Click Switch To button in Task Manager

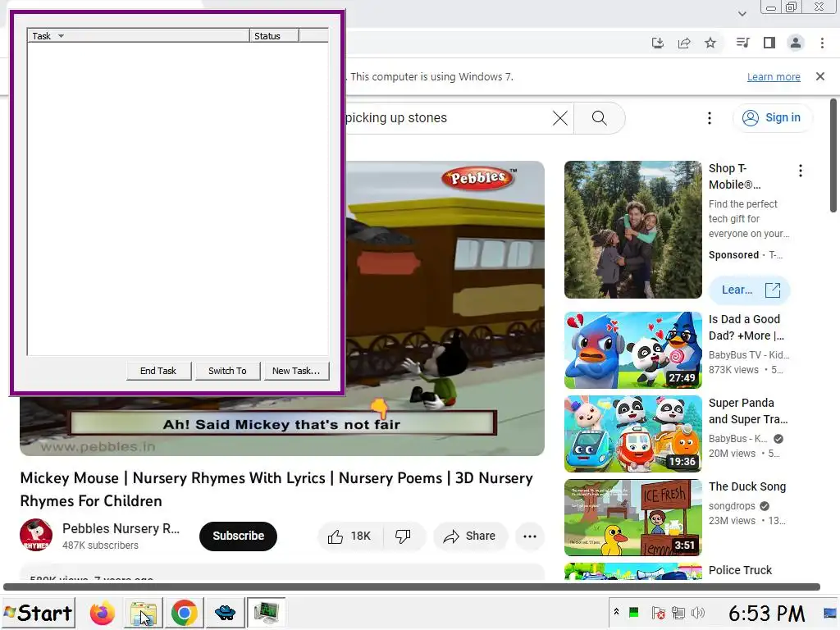pos(227,371)
